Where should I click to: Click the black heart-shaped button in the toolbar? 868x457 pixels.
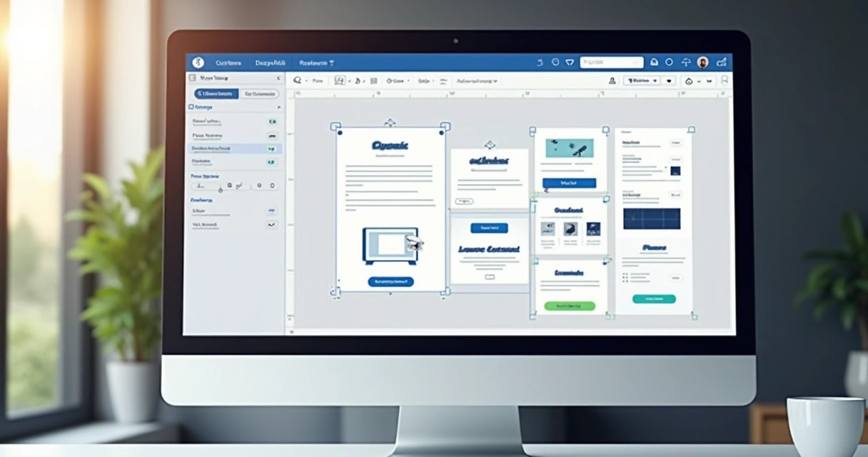click(x=669, y=81)
